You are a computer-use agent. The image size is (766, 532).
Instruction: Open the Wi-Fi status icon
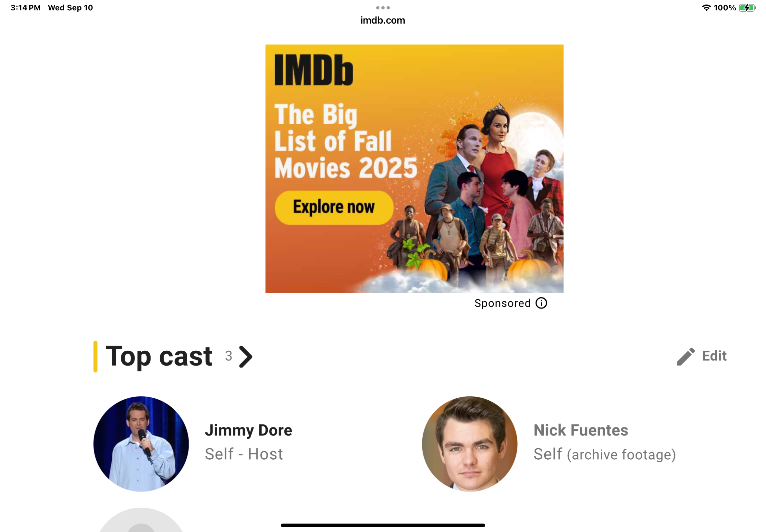coord(706,8)
